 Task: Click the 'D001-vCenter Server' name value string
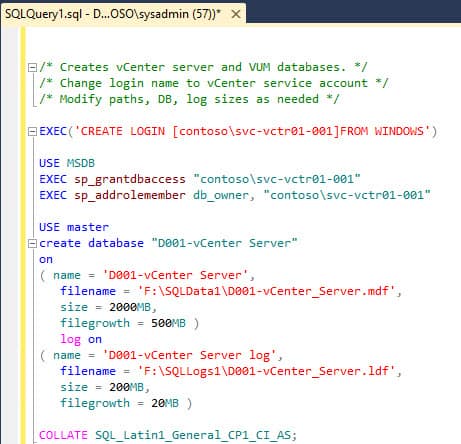[x=175, y=275]
